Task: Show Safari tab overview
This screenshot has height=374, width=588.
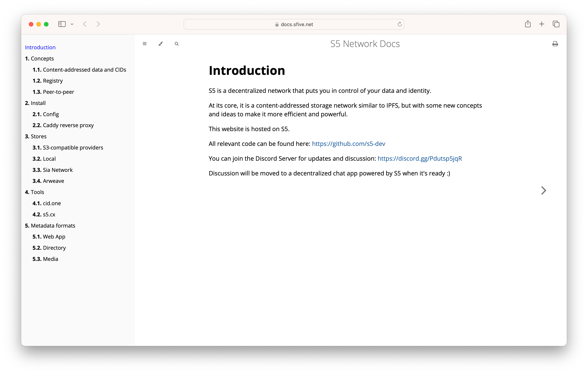Action: click(556, 24)
